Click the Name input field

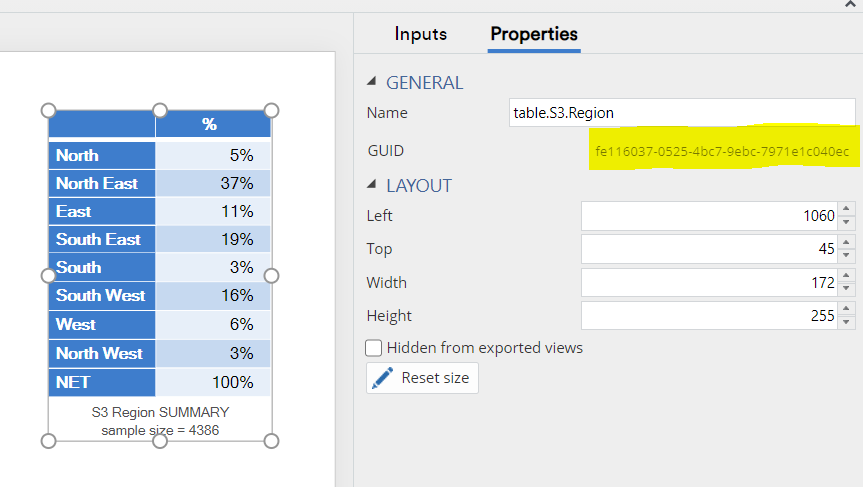pyautogui.click(x=682, y=113)
